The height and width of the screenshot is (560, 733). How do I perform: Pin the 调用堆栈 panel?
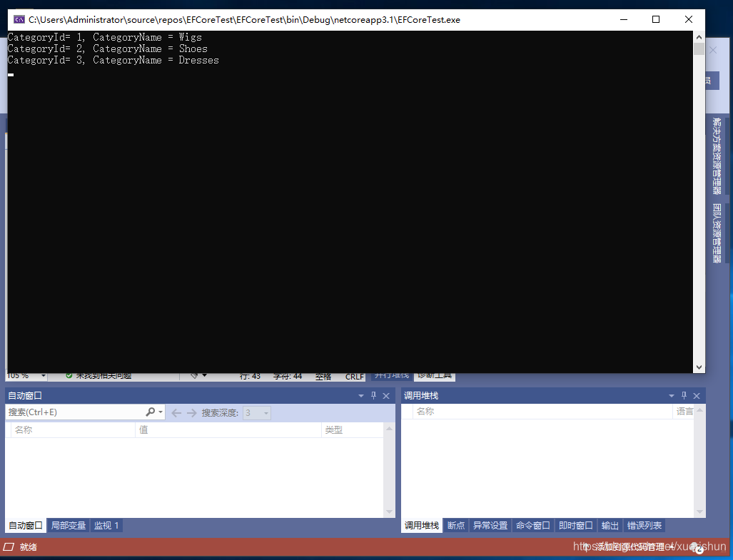(x=683, y=394)
